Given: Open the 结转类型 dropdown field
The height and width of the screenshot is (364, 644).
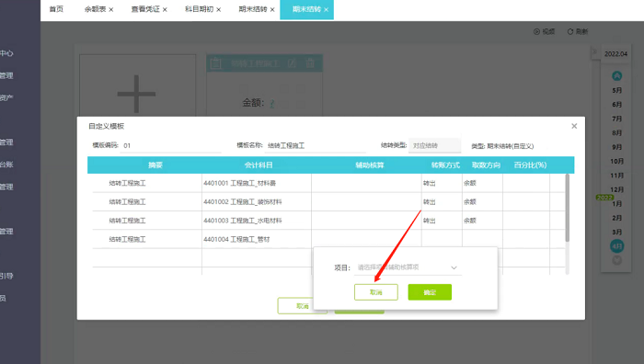Looking at the screenshot, I should pyautogui.click(x=434, y=145).
